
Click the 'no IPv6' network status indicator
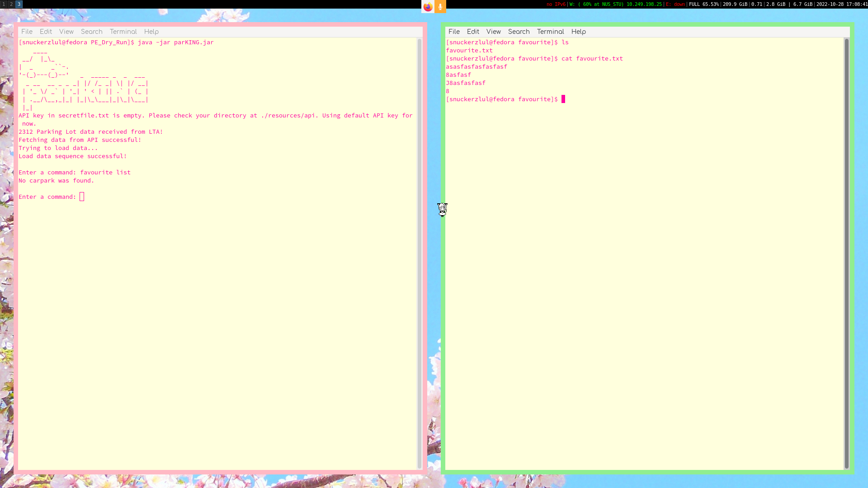point(556,4)
